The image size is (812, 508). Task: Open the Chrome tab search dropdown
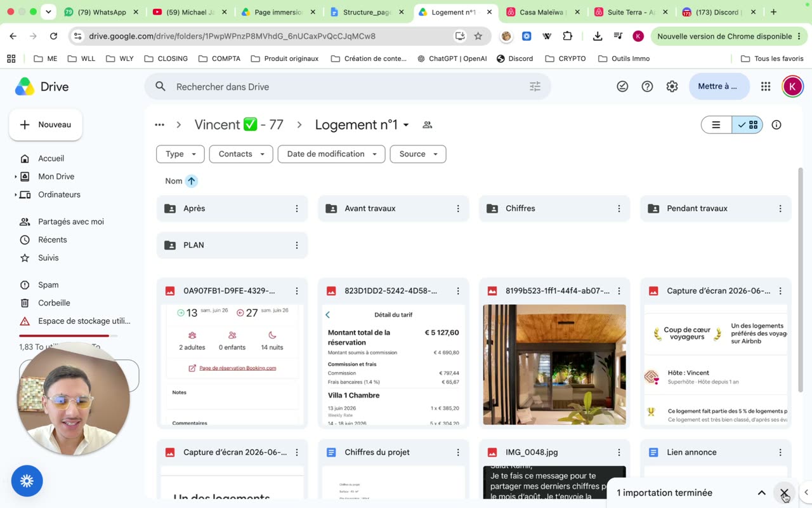tap(48, 12)
